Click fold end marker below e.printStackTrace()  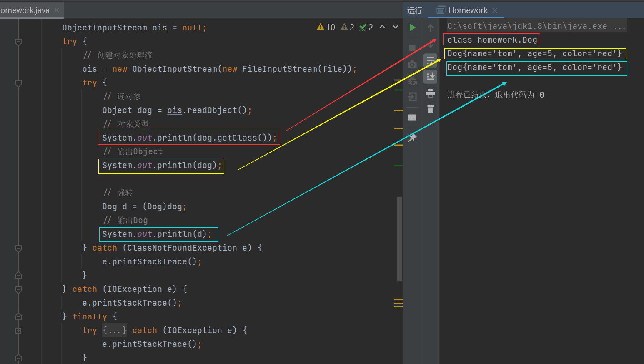18,276
